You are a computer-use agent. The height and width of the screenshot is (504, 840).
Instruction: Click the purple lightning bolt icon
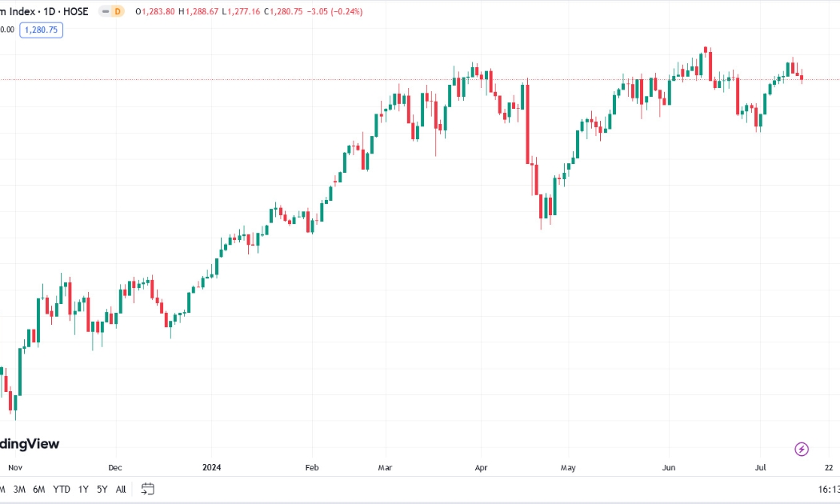coord(802,449)
